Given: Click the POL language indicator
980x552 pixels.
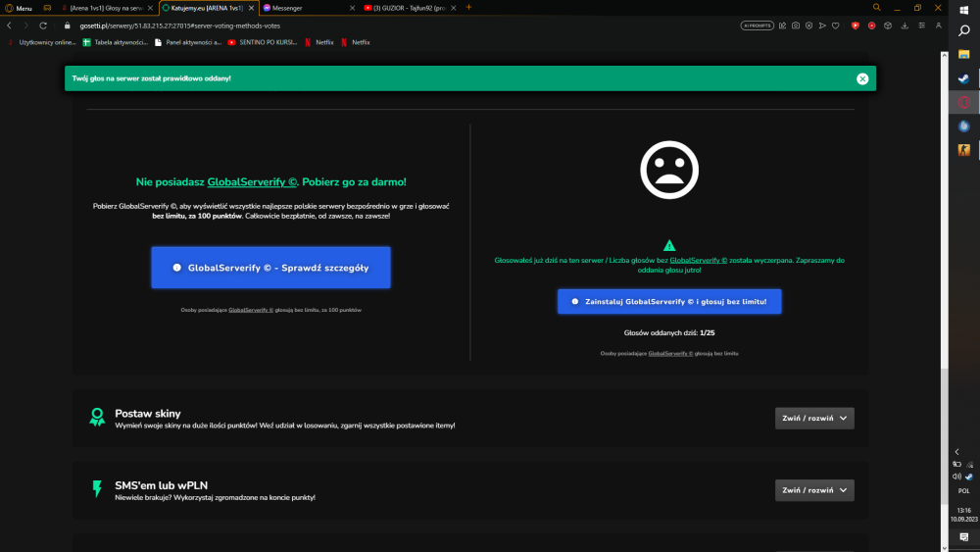Looking at the screenshot, I should [963, 491].
